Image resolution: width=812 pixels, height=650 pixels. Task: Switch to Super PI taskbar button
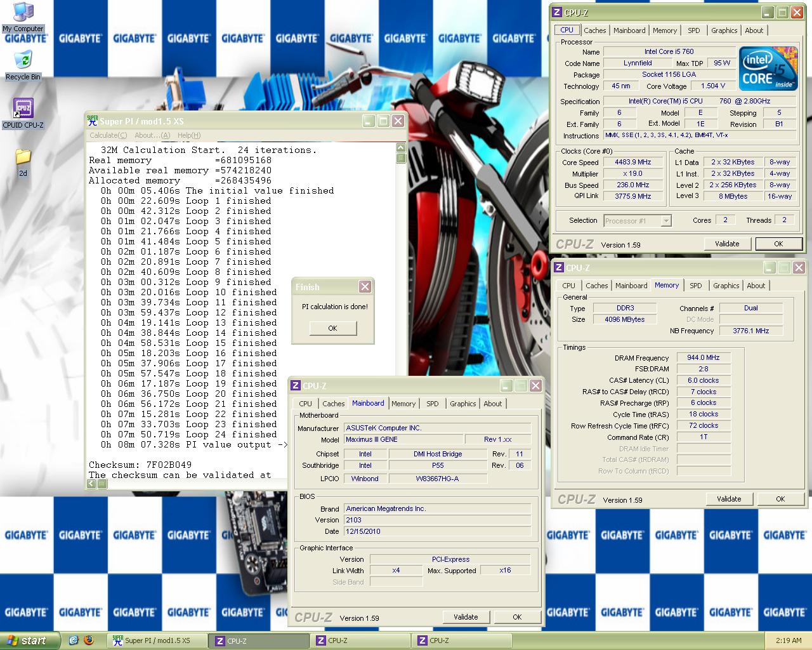point(159,640)
